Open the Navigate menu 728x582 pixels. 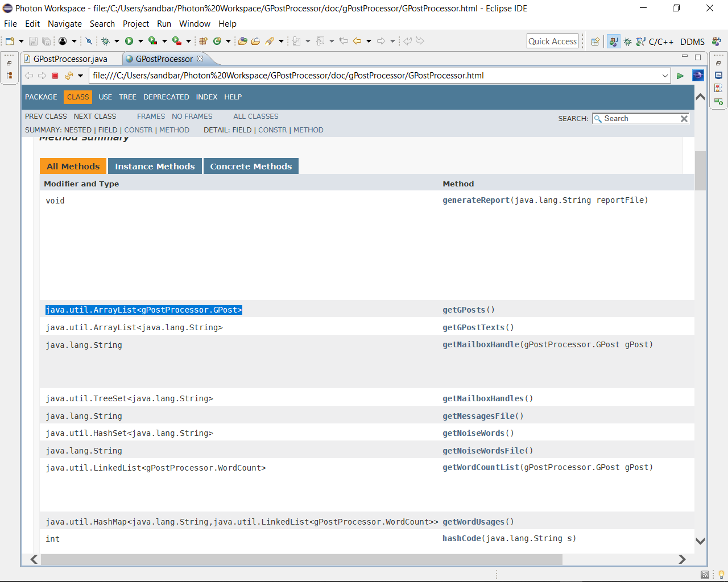tap(65, 24)
